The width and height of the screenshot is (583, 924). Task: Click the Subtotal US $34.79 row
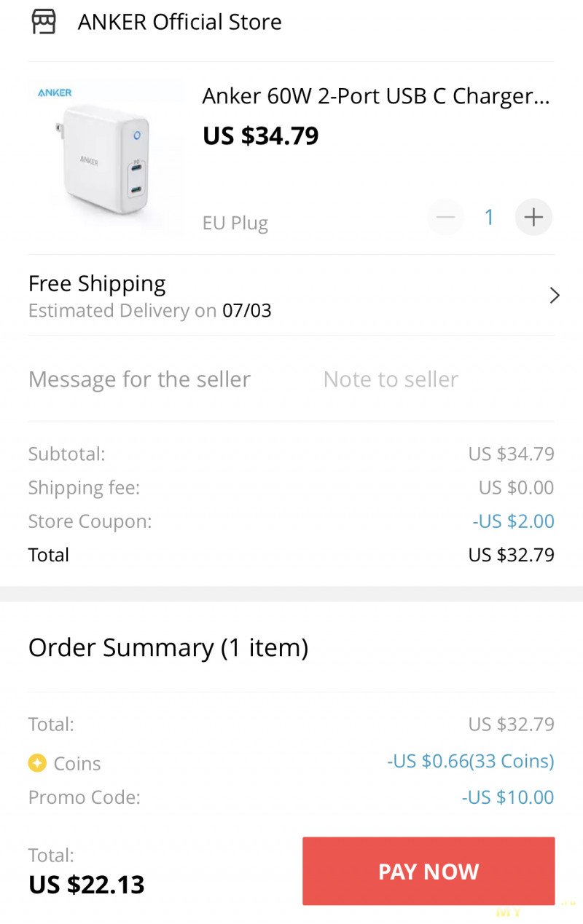pos(291,453)
